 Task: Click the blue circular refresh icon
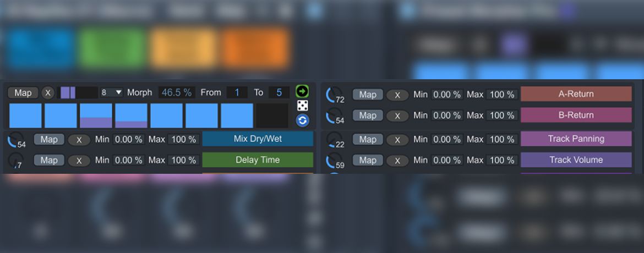[302, 120]
